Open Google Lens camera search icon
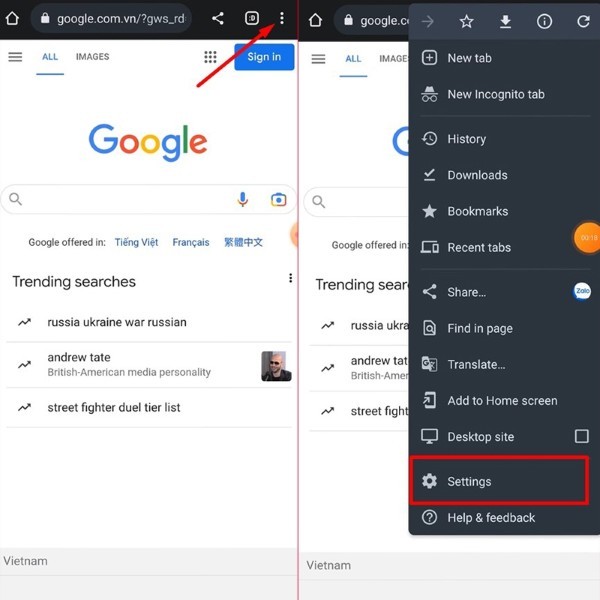 click(278, 200)
